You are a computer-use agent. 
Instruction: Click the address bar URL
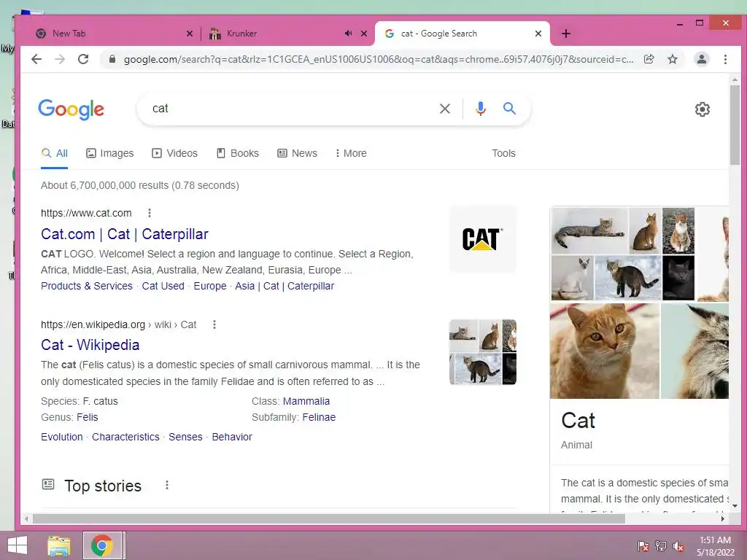click(379, 59)
